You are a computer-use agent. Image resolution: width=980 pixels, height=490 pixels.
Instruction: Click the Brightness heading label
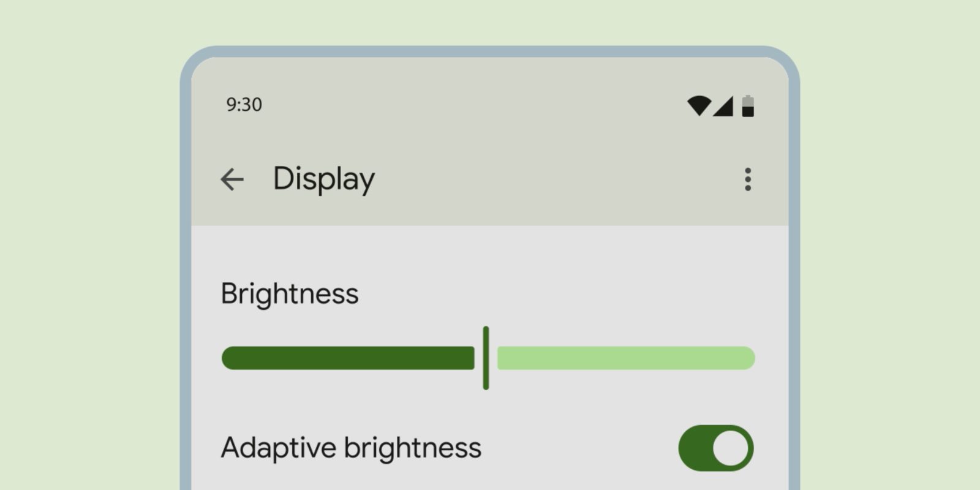(289, 293)
